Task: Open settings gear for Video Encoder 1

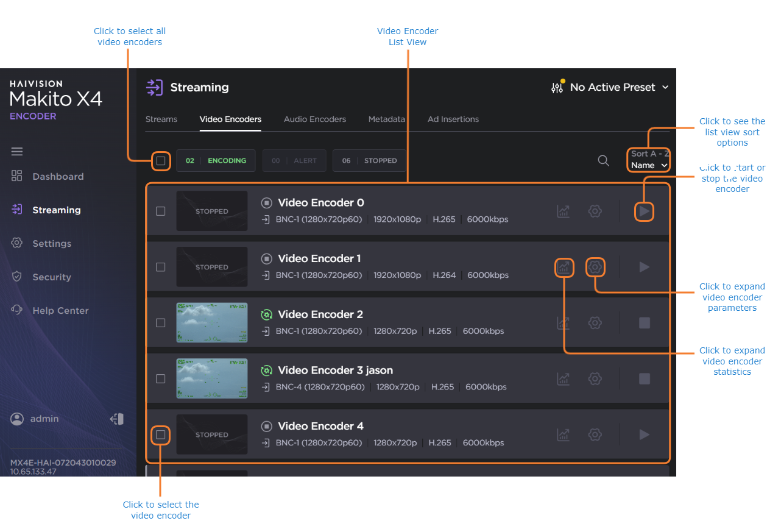Action: coord(595,267)
